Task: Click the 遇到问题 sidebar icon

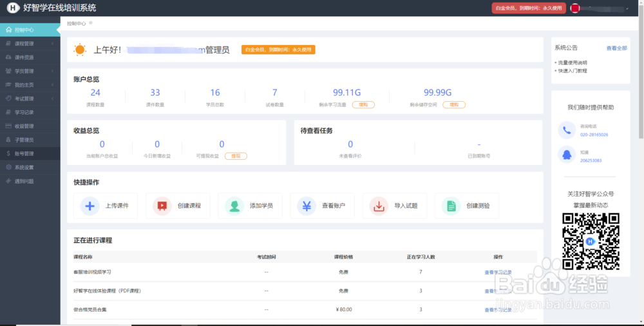Action: [8, 181]
